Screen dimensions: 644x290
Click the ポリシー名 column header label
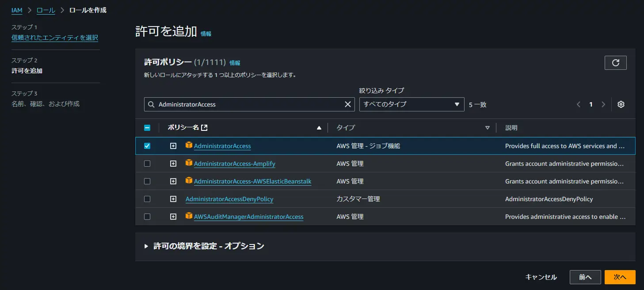point(183,128)
